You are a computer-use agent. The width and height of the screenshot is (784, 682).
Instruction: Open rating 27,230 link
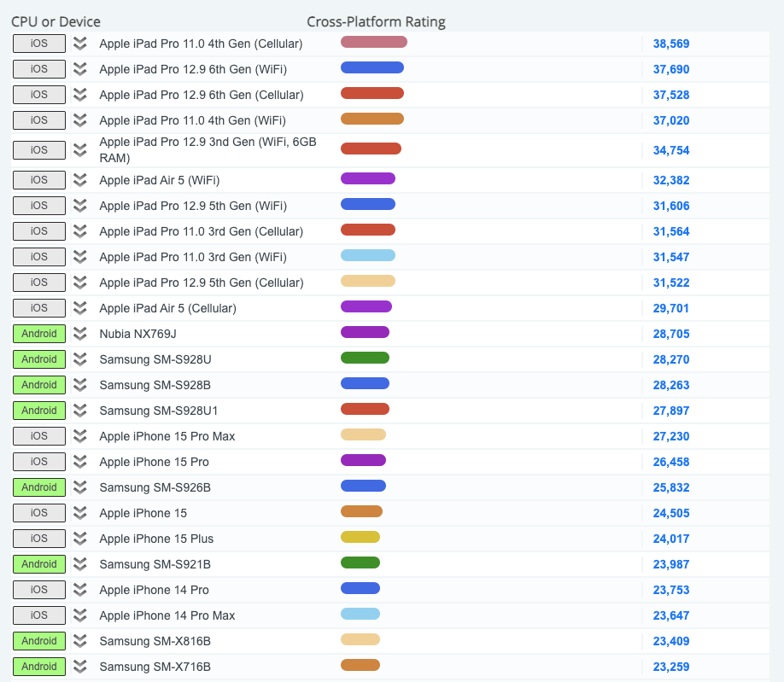(671, 437)
